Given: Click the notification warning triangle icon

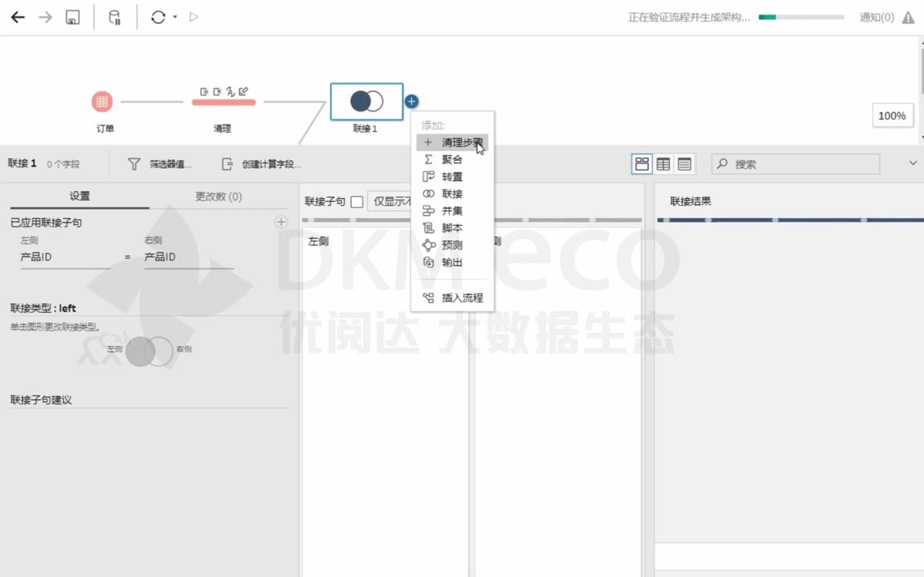Looking at the screenshot, I should [x=908, y=17].
